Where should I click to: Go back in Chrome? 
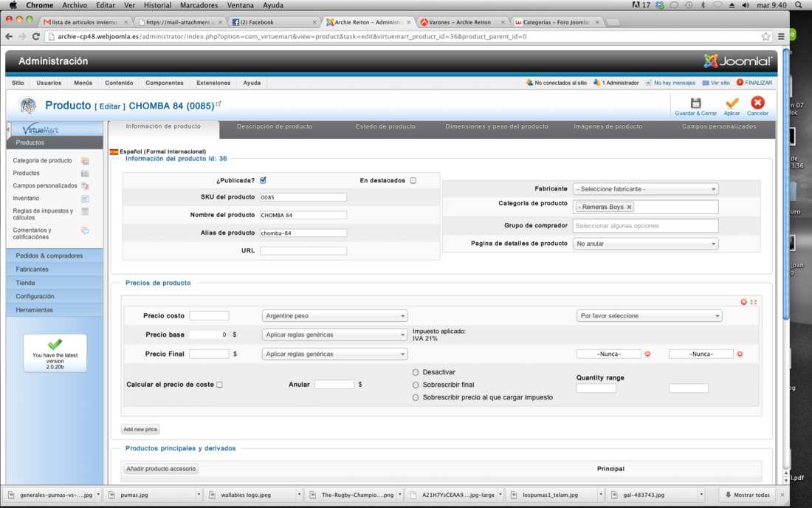[9, 36]
